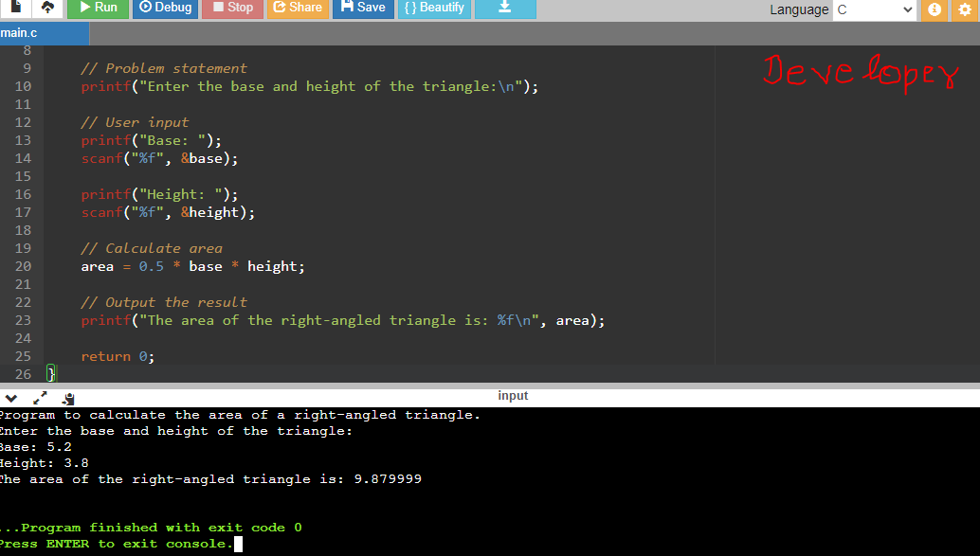Place cursor in the console input

(x=237, y=543)
